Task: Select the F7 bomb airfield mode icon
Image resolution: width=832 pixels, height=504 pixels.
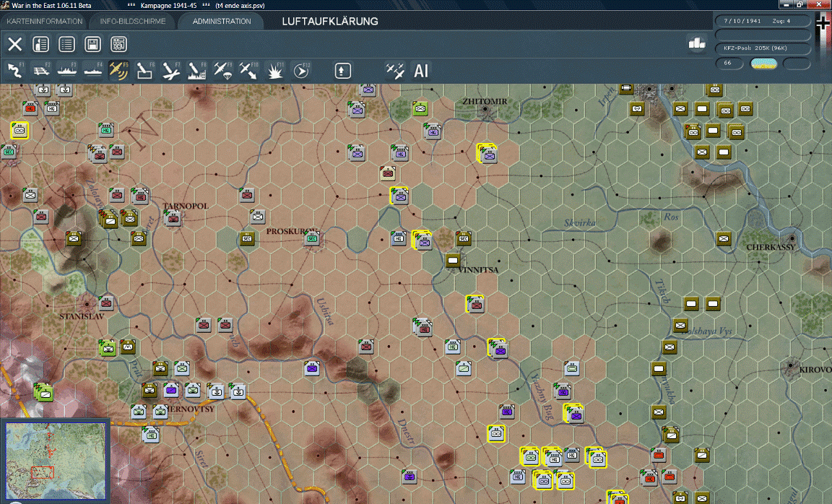Action: tap(171, 71)
